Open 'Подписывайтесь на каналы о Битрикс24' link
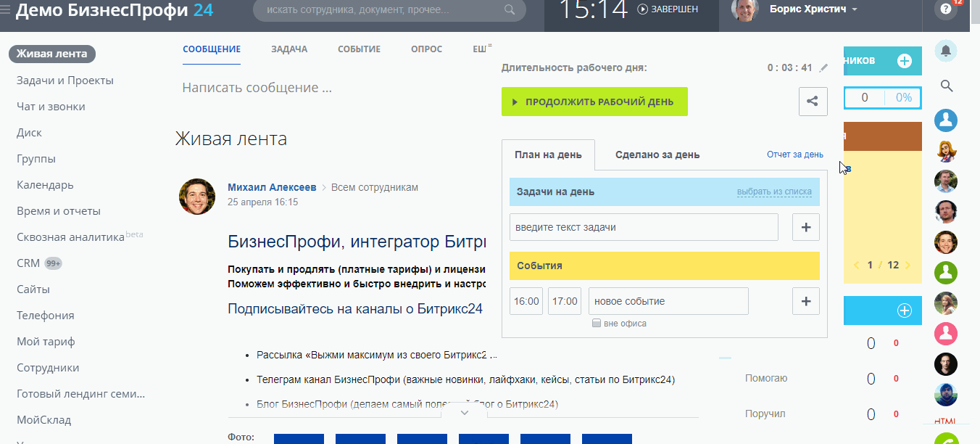The height and width of the screenshot is (444, 980). pos(355,308)
